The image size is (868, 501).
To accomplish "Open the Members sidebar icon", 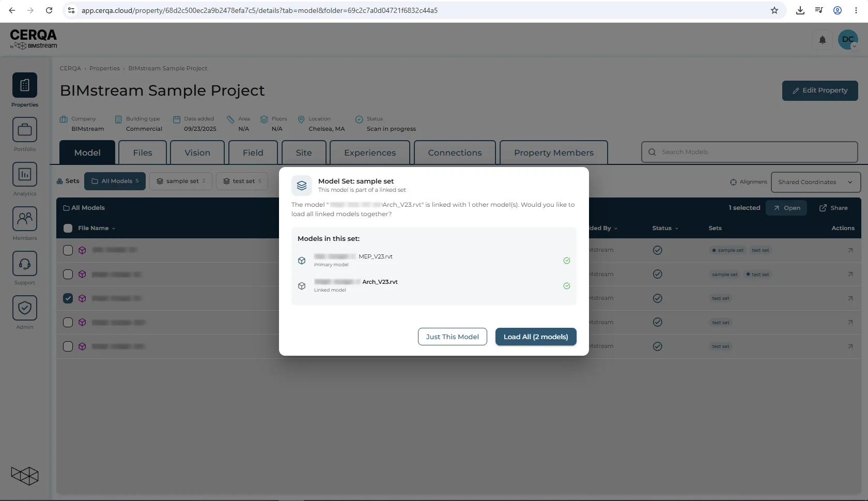I will coord(25,219).
